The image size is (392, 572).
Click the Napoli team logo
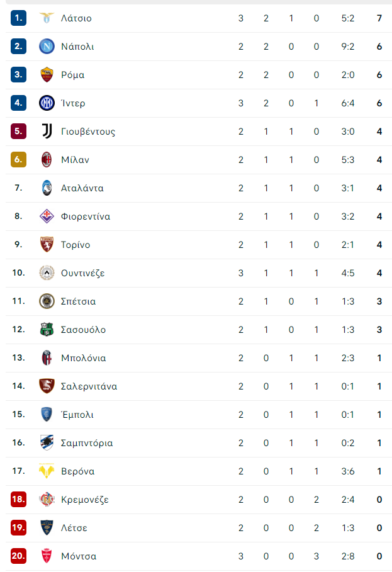(47, 47)
